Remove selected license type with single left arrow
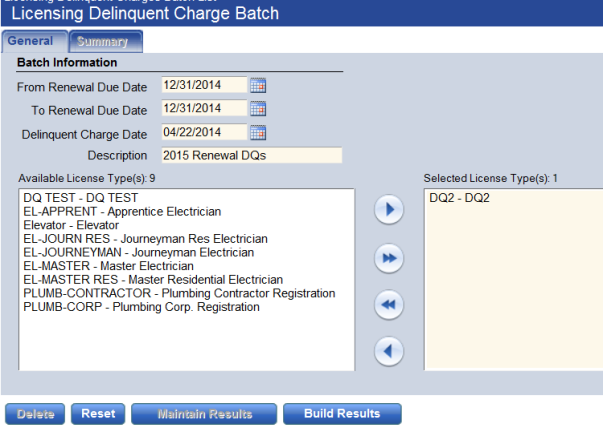The height and width of the screenshot is (440, 603). (388, 351)
